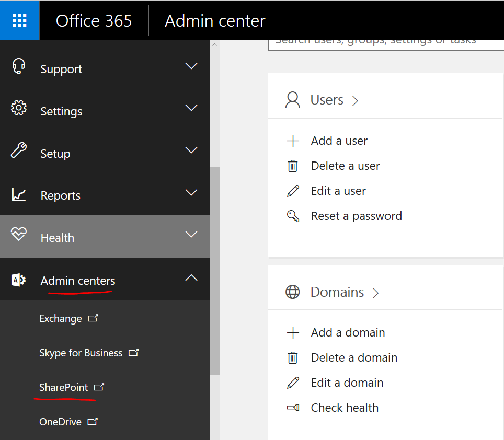Open Domains page via its arrow
The height and width of the screenshot is (440, 504).
point(376,293)
